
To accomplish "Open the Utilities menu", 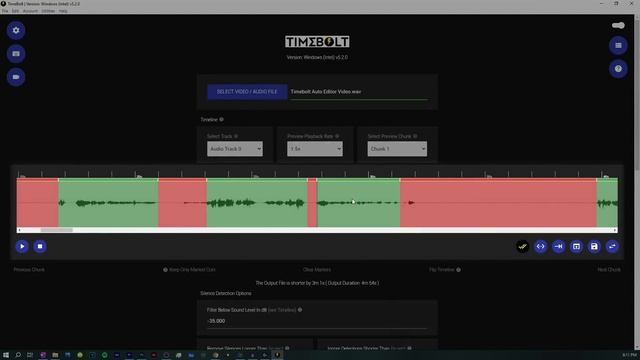I will pos(48,11).
